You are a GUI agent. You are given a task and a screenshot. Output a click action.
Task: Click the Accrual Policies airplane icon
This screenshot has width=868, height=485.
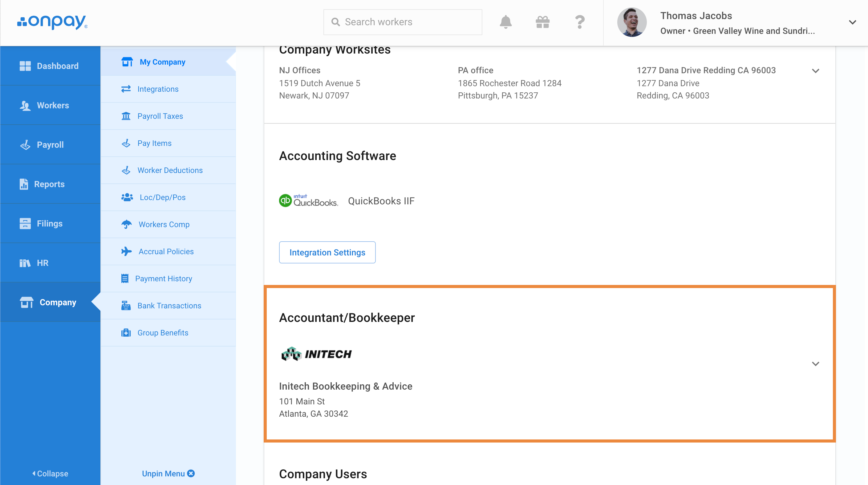coord(126,251)
